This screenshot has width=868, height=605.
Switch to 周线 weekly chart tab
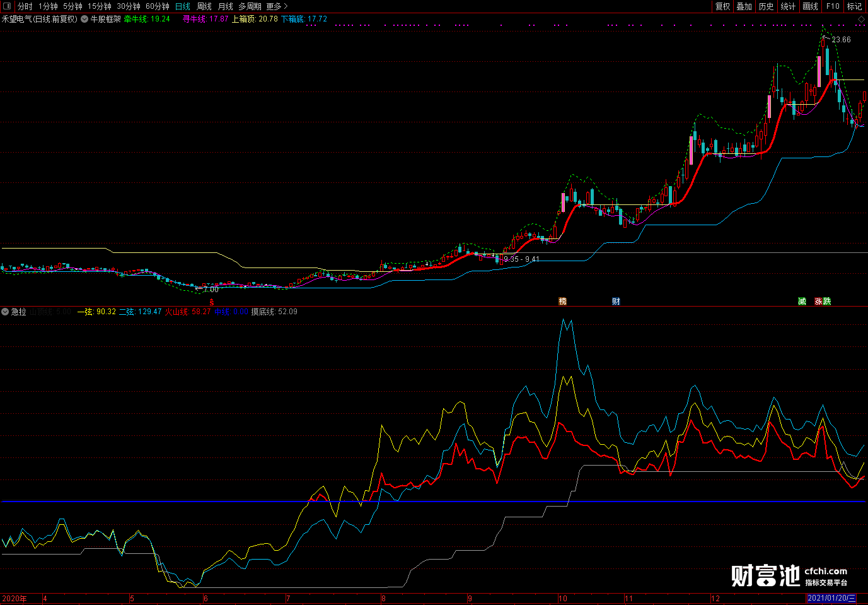(204, 6)
